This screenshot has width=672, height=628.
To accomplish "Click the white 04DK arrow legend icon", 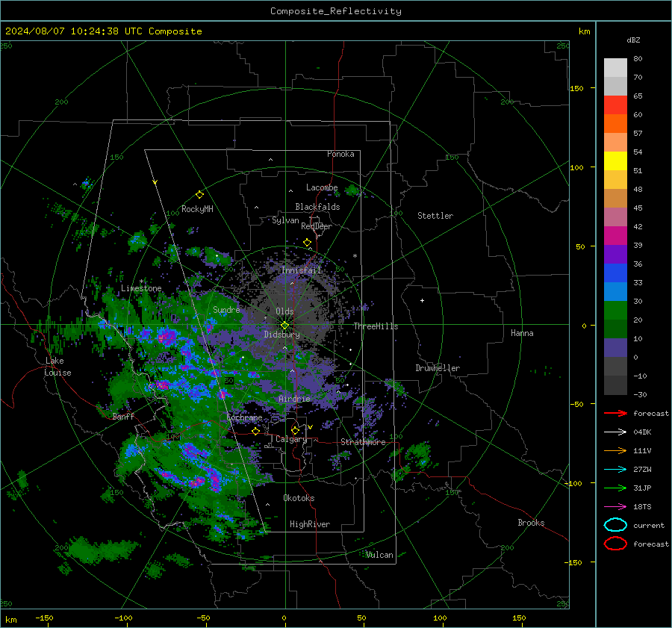I will (615, 432).
